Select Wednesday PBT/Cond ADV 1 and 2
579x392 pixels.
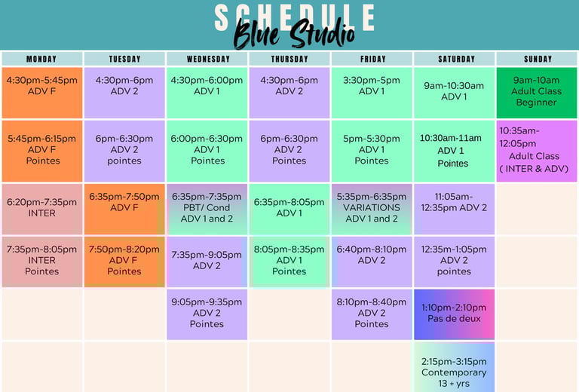pos(207,209)
